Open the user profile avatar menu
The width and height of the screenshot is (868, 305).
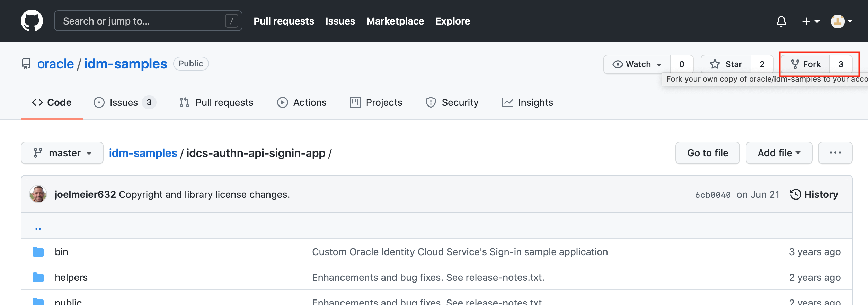[x=841, y=21]
